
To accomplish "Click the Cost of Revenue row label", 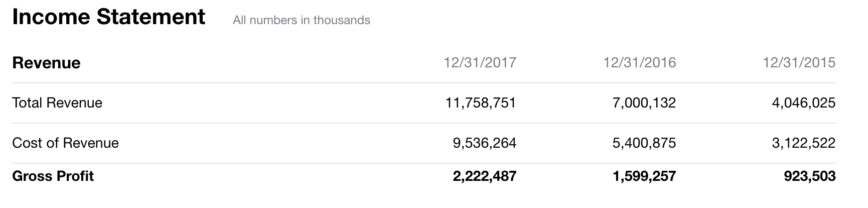I will [x=65, y=143].
